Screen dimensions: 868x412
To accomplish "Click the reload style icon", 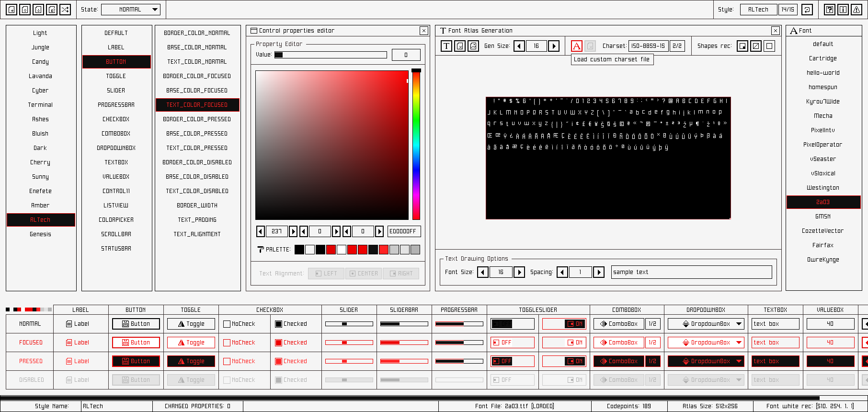I will click(807, 10).
